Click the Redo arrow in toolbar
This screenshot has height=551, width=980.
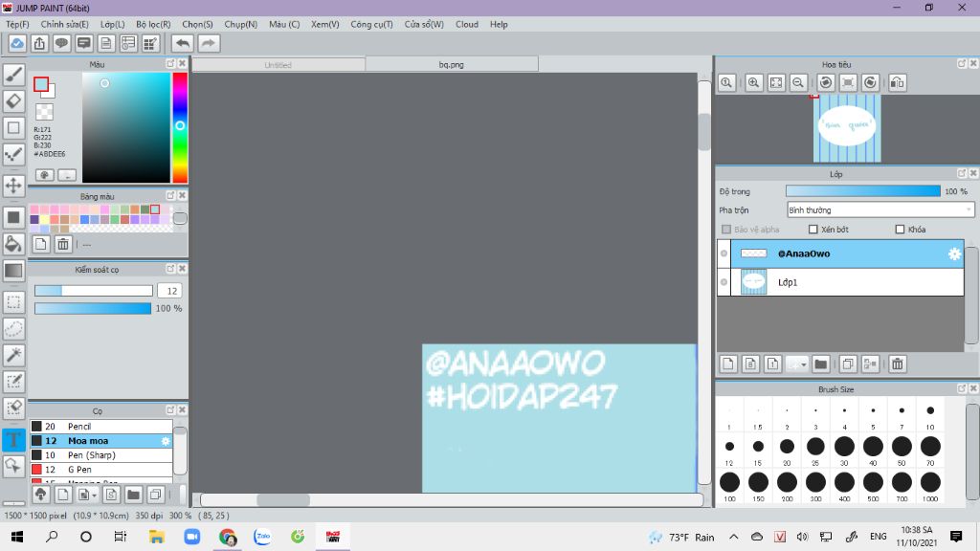209,43
